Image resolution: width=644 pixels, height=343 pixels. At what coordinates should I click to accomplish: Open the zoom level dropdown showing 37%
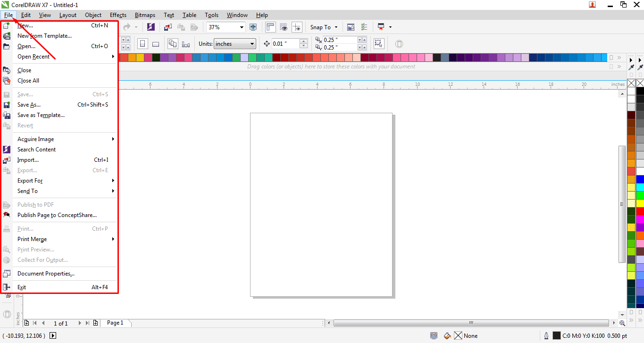[x=241, y=27]
